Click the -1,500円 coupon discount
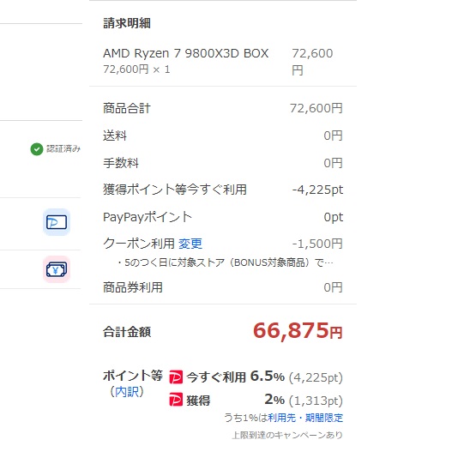Screen dimensions: 476x452 click(317, 244)
